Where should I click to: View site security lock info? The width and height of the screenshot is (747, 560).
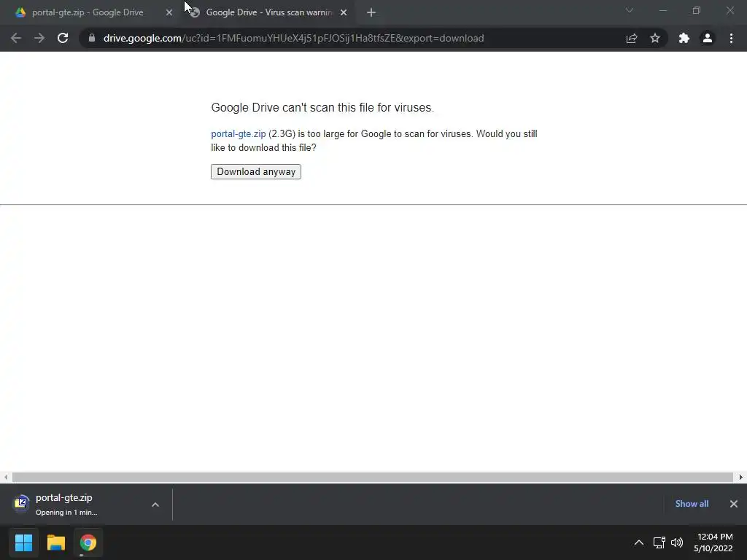(92, 38)
